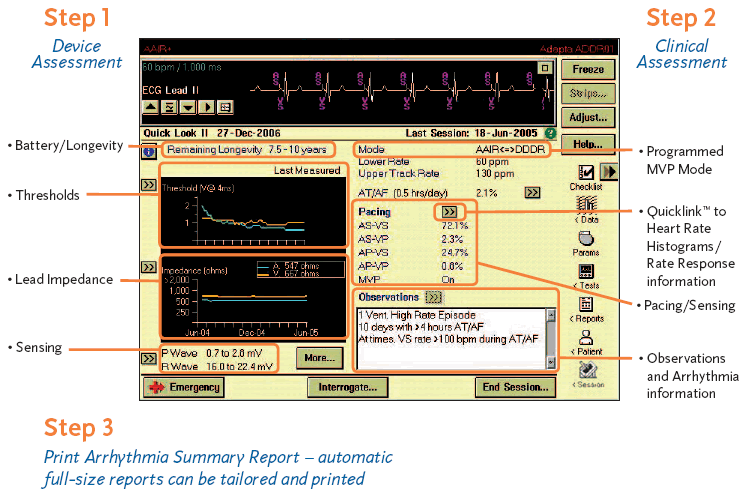Click Upper Track Rate 130 ppm value
Viewport: 748px width, 497px height.
pyautogui.click(x=495, y=174)
